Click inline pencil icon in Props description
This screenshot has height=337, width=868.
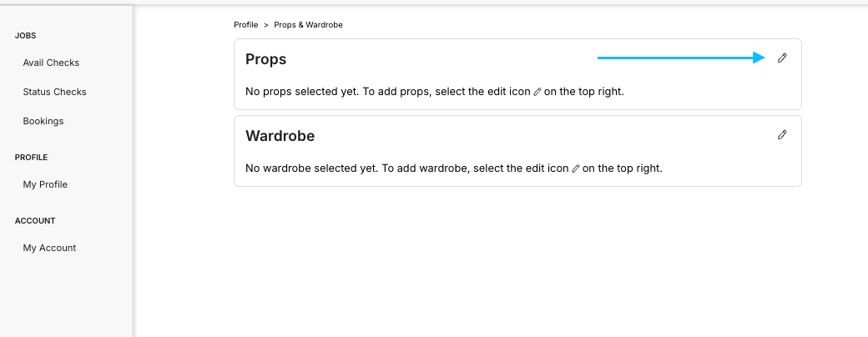click(x=537, y=92)
